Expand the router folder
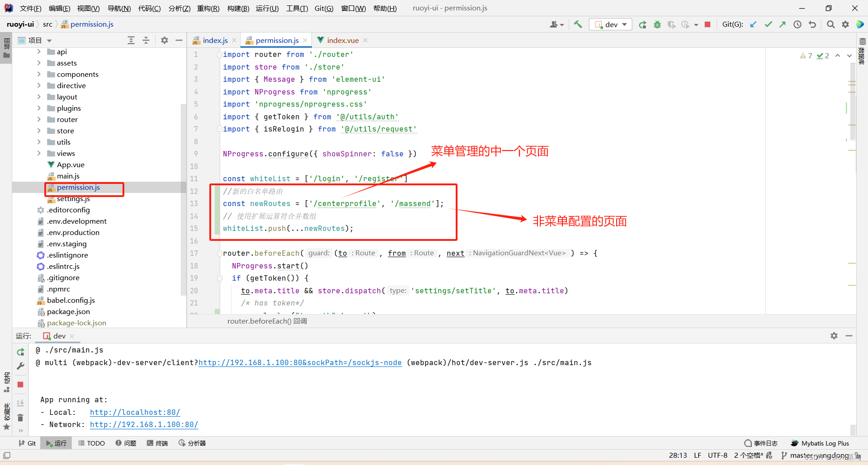The width and height of the screenshot is (868, 465). (39, 119)
